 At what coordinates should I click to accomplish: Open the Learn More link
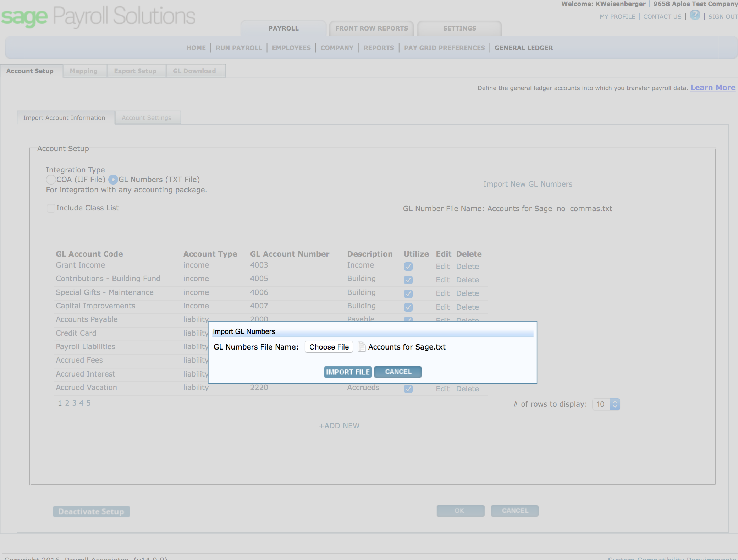pos(713,88)
